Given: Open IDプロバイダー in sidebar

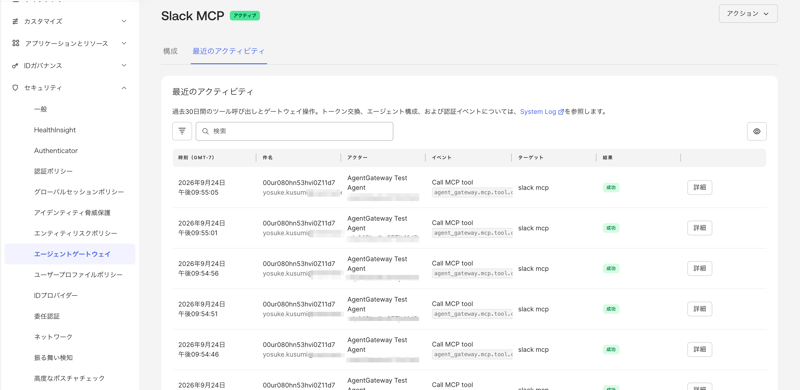Looking at the screenshot, I should (x=56, y=296).
